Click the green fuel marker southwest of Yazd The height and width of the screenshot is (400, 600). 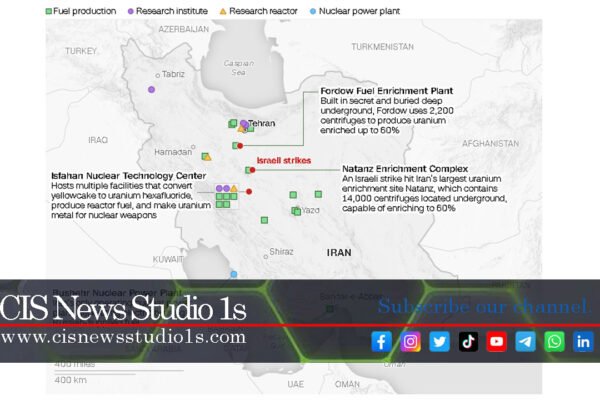coord(264,220)
